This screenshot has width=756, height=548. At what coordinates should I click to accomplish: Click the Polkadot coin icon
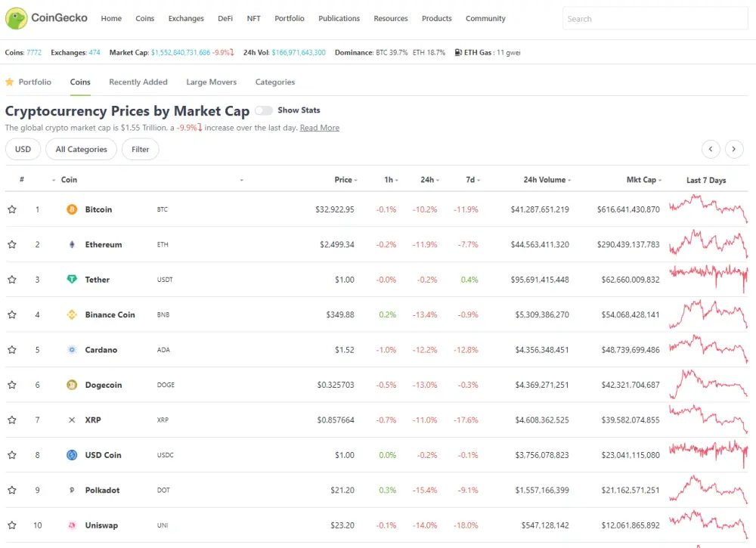coord(72,490)
